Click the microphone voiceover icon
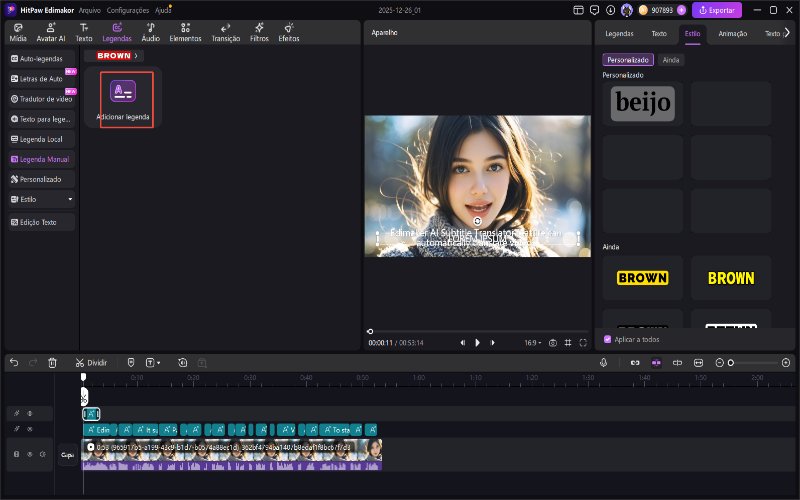This screenshot has height=500, width=800. click(604, 362)
